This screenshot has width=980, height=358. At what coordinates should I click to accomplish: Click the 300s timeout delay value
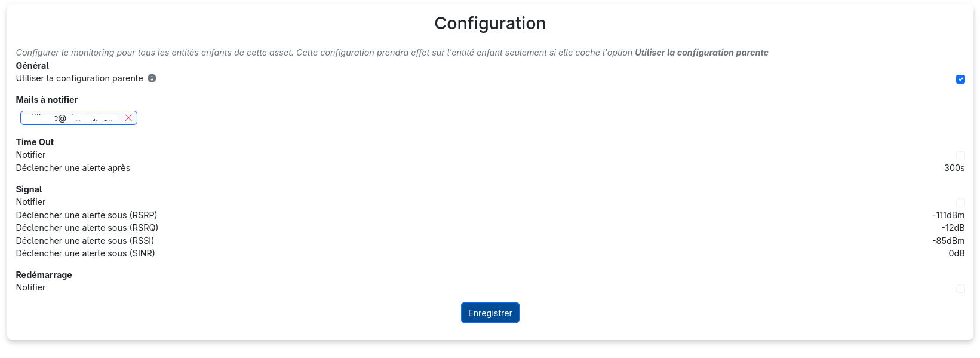tap(954, 168)
